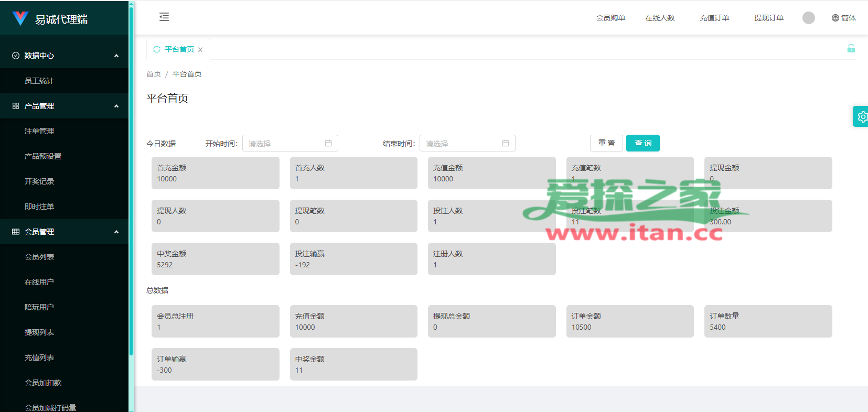
Task: Open 员工统计 in the sidebar
Action: (39, 81)
